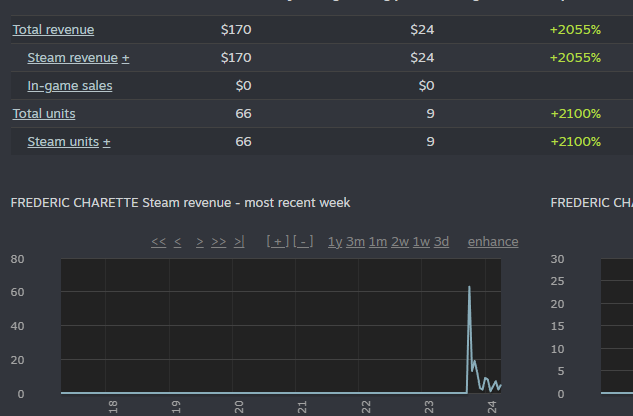
Task: Step chart back with single < arrow
Action: point(177,242)
